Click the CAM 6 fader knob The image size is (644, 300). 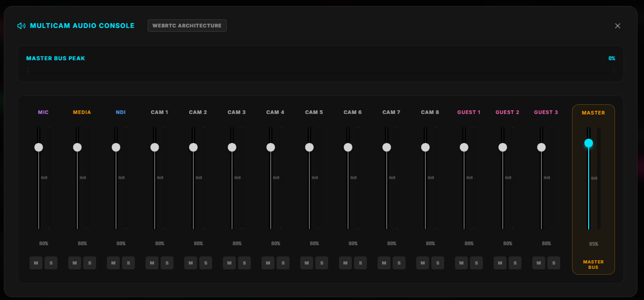click(348, 147)
